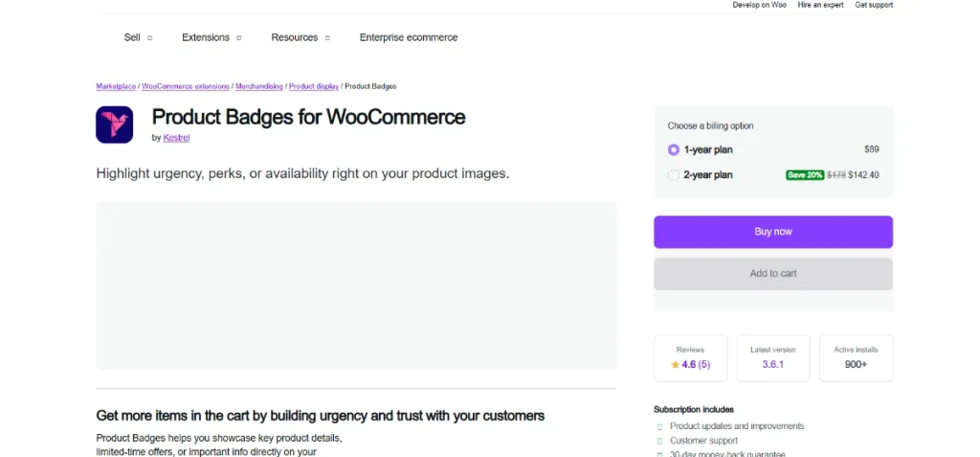Click the green Save 20% badge
Viewport: 980px width, 457px height.
tap(805, 175)
